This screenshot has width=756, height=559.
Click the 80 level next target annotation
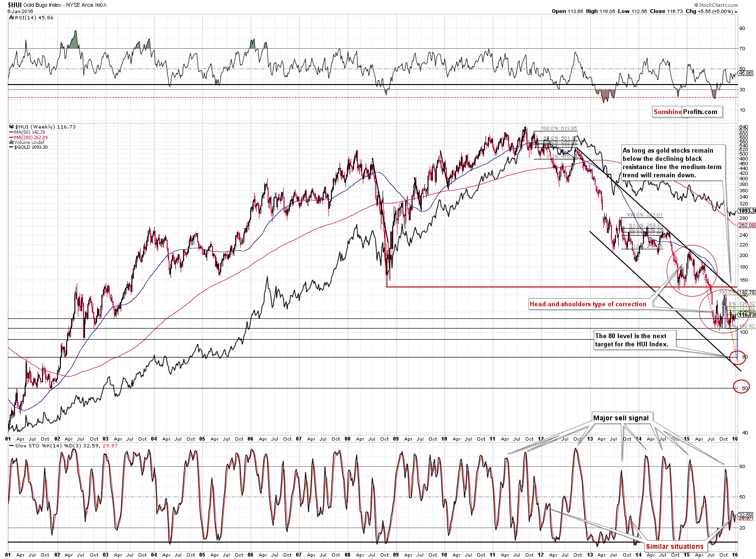pyautogui.click(x=634, y=340)
